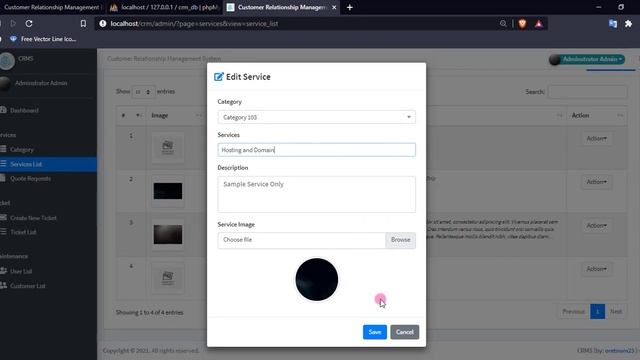Open a new browser tab
Image resolution: width=640 pixels, height=360 pixels.
[349, 7]
